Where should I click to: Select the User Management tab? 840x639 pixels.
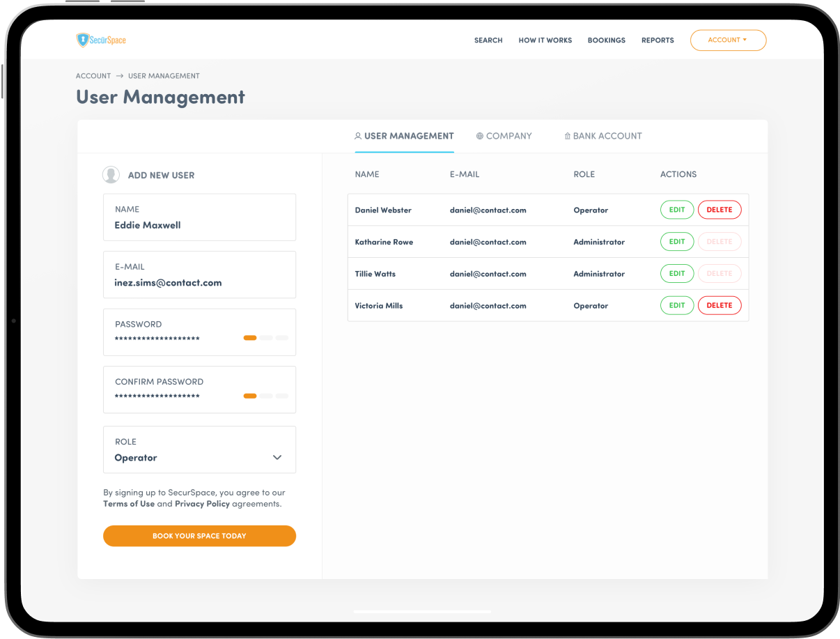pos(404,136)
